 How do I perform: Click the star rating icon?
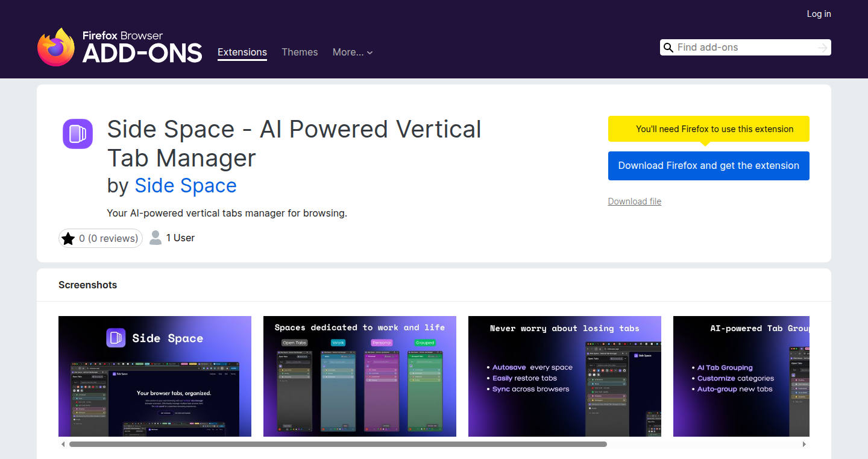pyautogui.click(x=68, y=238)
